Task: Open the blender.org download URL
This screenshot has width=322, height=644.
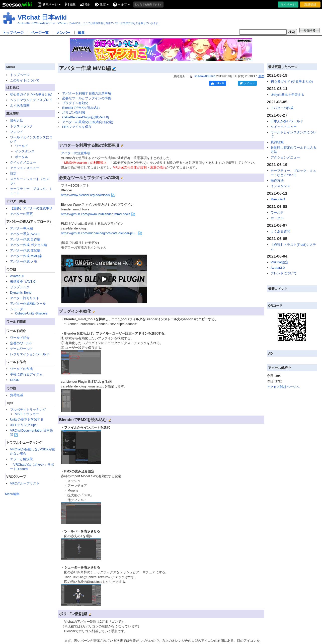Action: (85, 195)
